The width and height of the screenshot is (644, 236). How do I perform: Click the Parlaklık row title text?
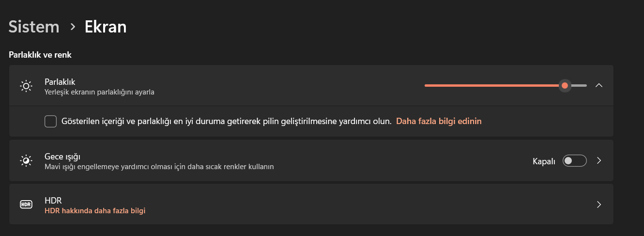coord(60,82)
